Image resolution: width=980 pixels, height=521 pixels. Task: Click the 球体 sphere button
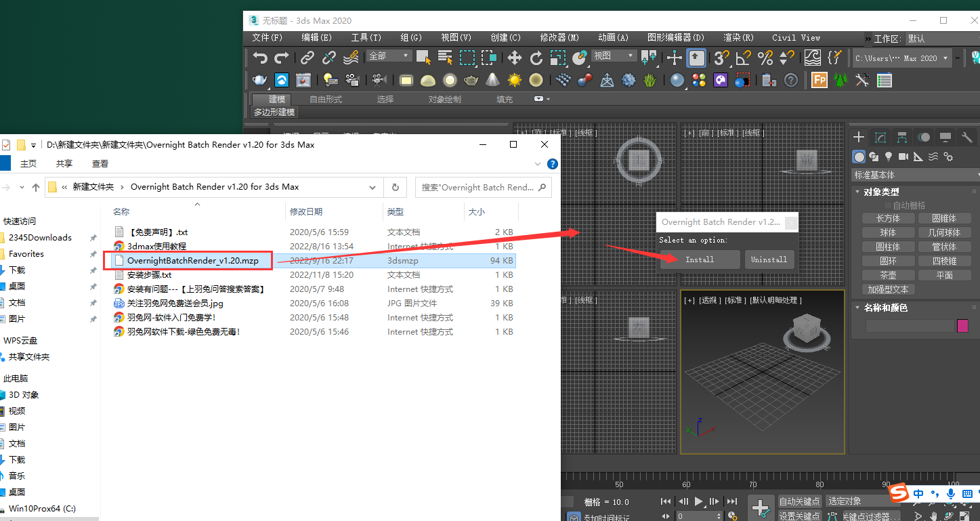888,232
